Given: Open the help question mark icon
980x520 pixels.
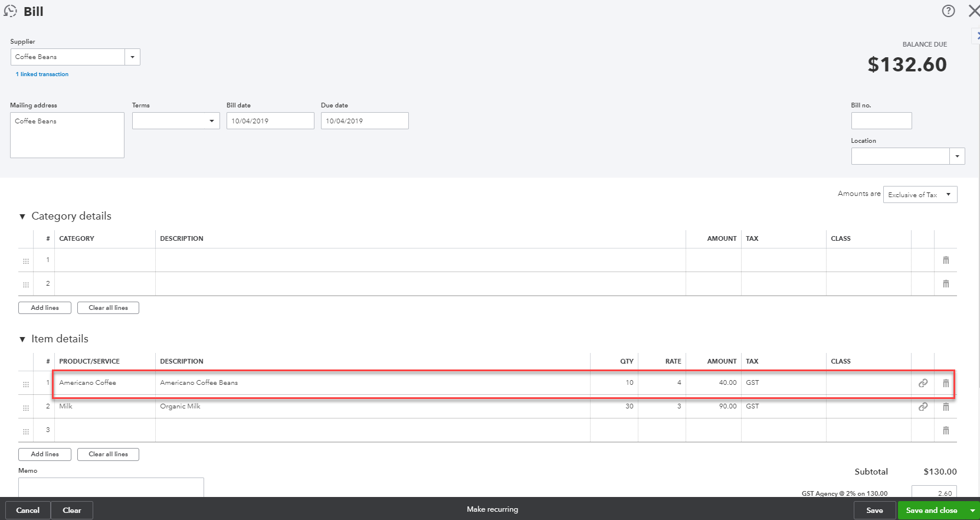Looking at the screenshot, I should click(948, 11).
